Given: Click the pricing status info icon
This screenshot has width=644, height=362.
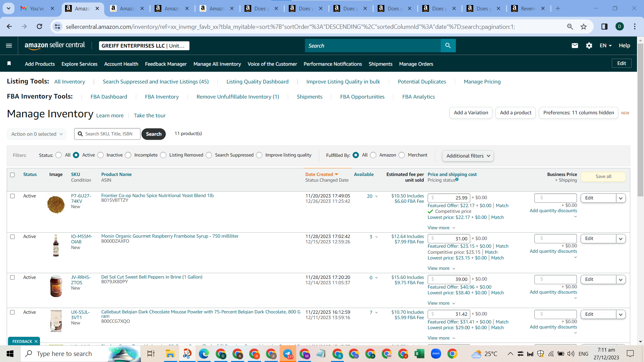Looking at the screenshot, I should (457, 180).
